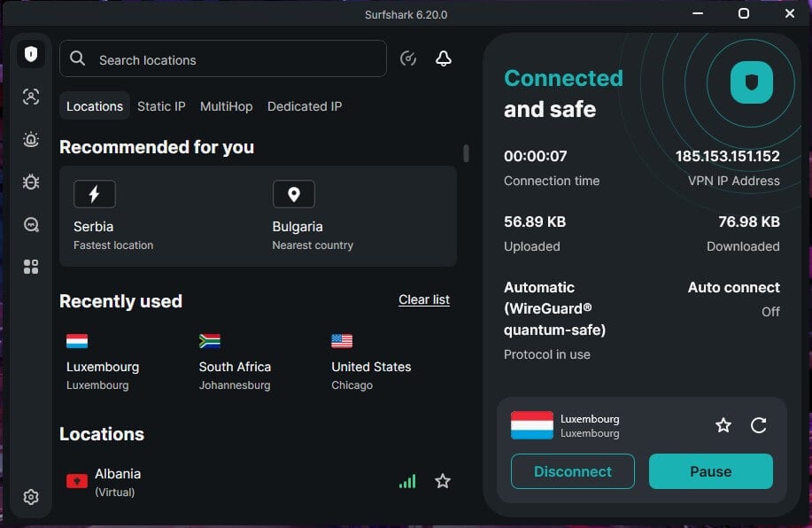The height and width of the screenshot is (528, 812).
Task: Open the Antivirus bug icon in sidebar
Action: click(31, 182)
